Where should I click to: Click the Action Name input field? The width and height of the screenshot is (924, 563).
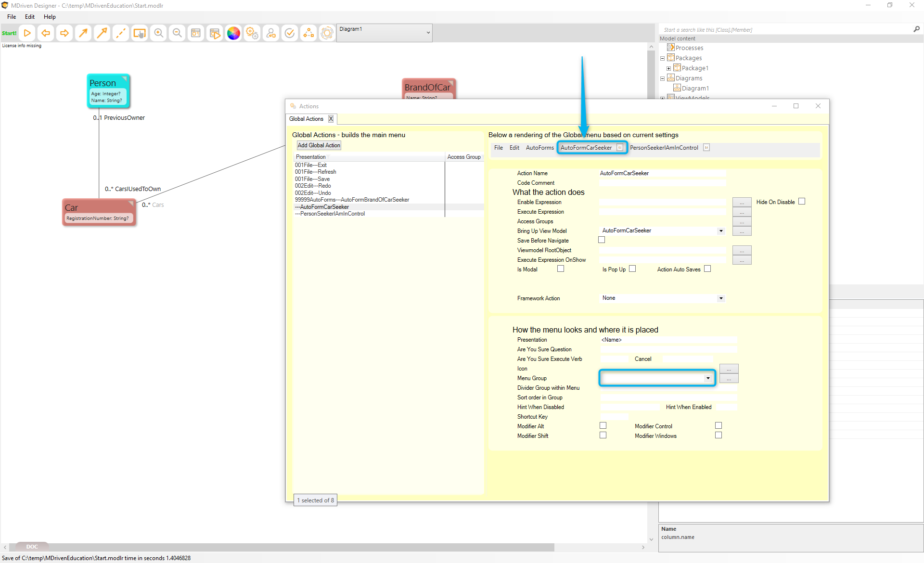point(662,173)
